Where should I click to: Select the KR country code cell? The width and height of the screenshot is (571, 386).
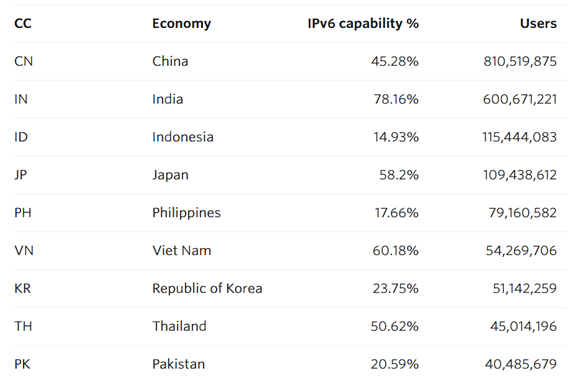[x=23, y=289]
